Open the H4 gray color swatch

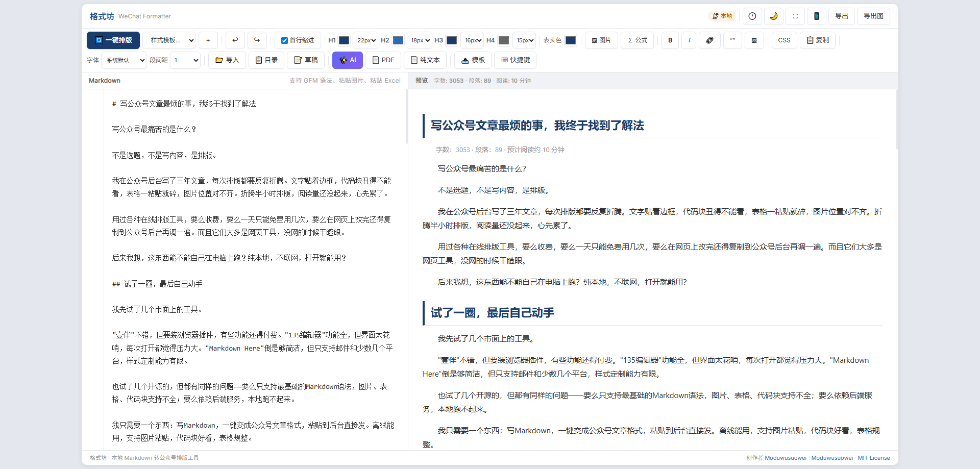coord(504,40)
